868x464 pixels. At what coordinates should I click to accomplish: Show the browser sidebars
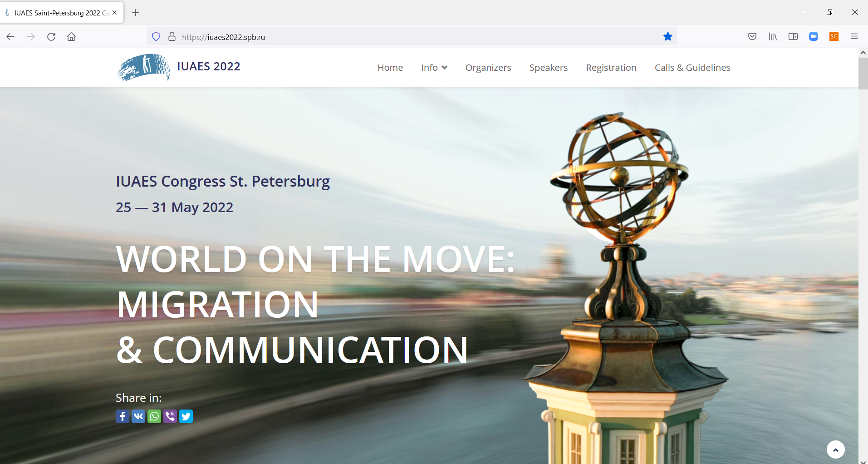(x=793, y=37)
